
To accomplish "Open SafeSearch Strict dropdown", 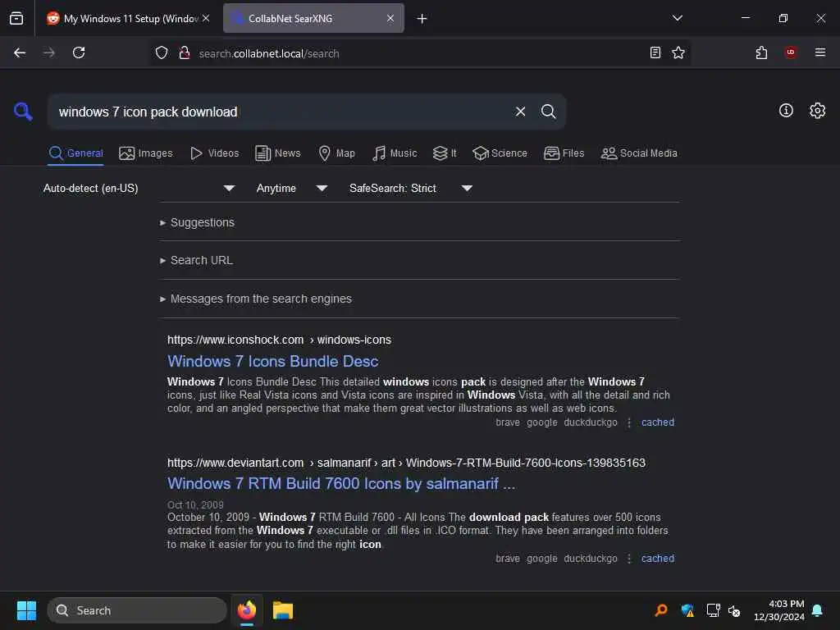I will [410, 188].
